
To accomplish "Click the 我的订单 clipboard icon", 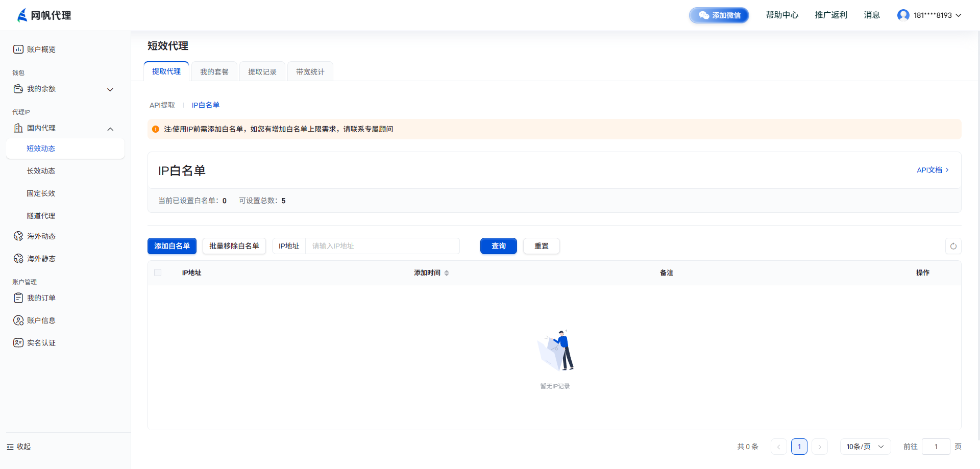I will 18,298.
